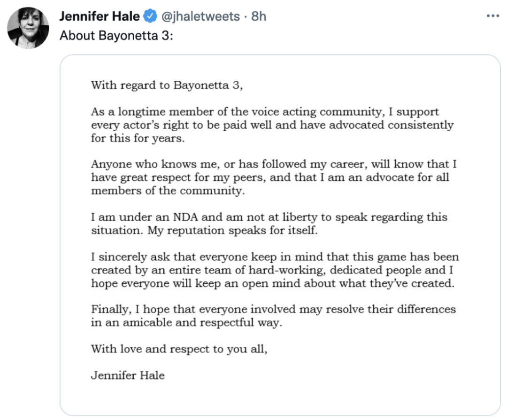
Task: Click Jennifer Hale's profile avatar photo
Action: click(28, 28)
